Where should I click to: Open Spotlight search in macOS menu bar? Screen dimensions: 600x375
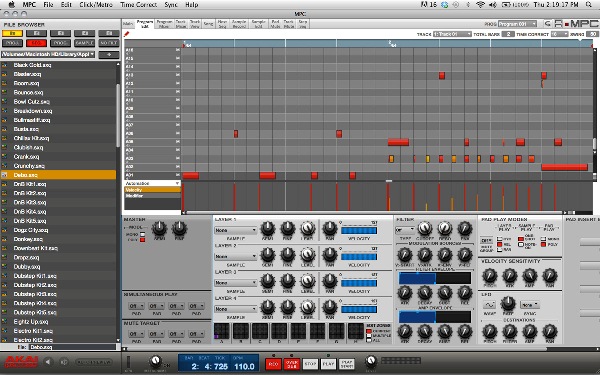(589, 5)
